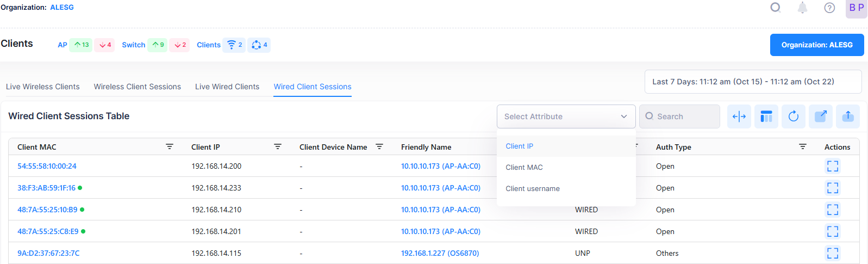
Task: Click the help question mark icon
Action: tap(829, 8)
